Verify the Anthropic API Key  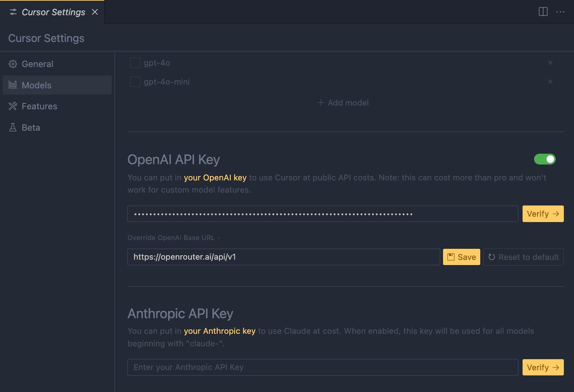(543, 367)
